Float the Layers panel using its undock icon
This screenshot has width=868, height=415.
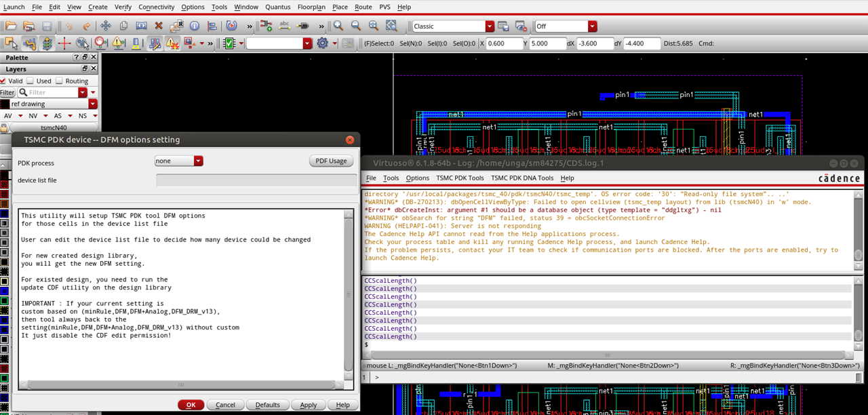pos(85,68)
